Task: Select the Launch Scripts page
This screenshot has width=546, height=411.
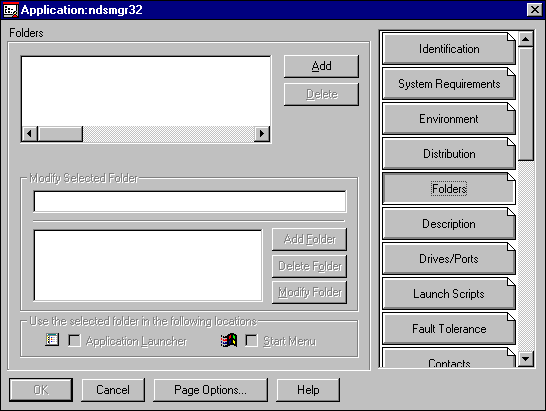Action: (x=448, y=294)
